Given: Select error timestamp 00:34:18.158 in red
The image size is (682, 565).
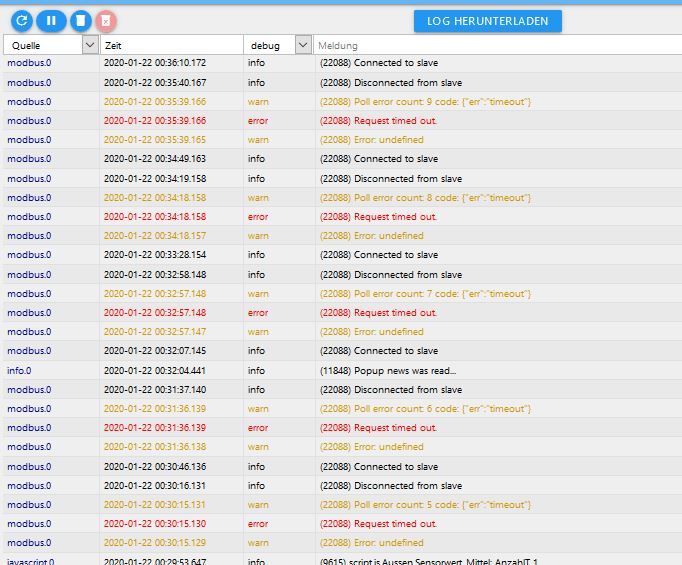Looking at the screenshot, I should (x=155, y=217).
